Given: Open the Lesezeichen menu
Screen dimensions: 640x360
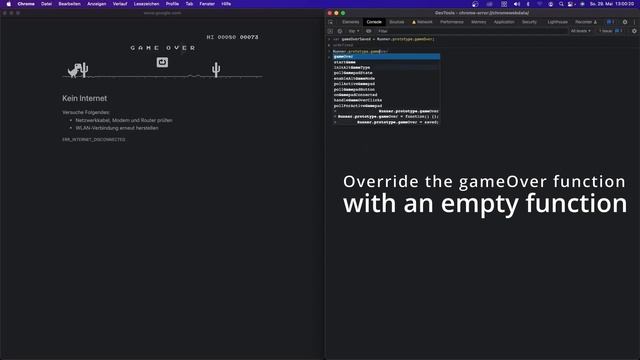Looking at the screenshot, I should coord(146,4).
